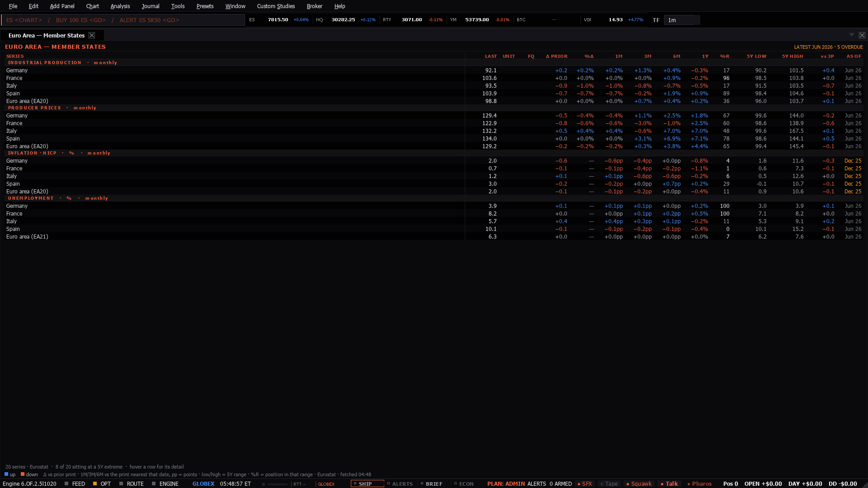Click the PLAN: ADMIN status label
Screen dimensions: 868x488
point(506,483)
